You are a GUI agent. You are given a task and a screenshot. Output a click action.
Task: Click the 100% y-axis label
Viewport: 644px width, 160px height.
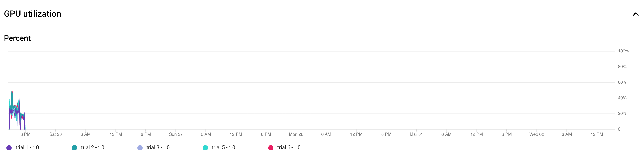click(623, 51)
